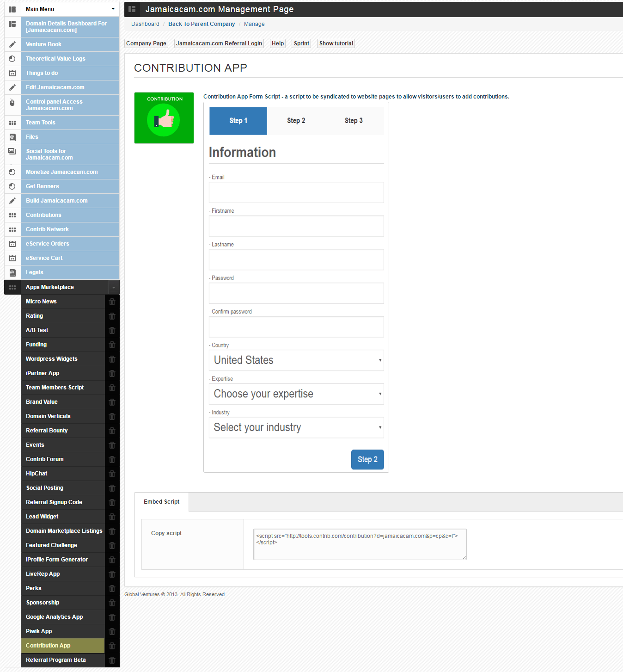Open the Select your industry dropdown
Viewport: 623px width, 672px height.
pos(296,427)
